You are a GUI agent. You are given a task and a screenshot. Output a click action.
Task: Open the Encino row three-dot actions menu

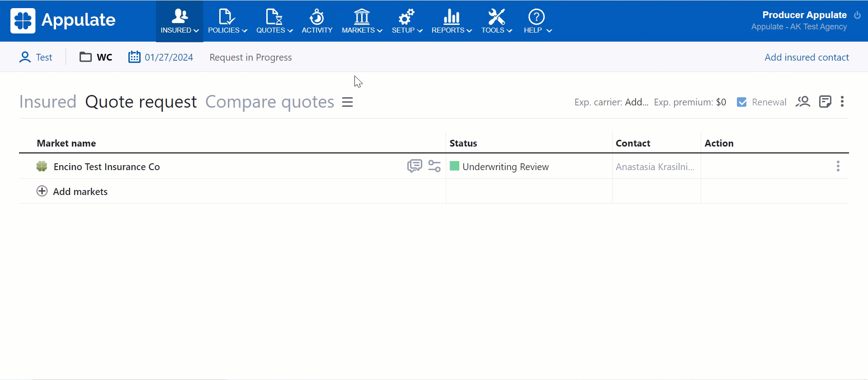click(x=838, y=166)
